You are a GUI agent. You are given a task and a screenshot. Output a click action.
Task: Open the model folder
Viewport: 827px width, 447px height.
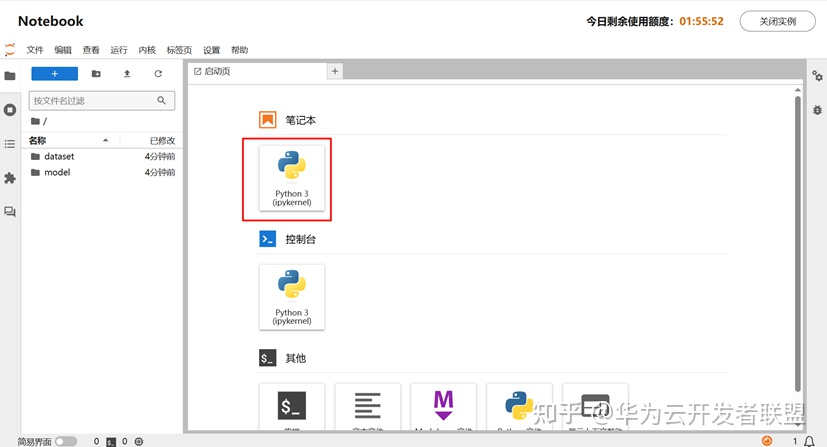pos(56,173)
